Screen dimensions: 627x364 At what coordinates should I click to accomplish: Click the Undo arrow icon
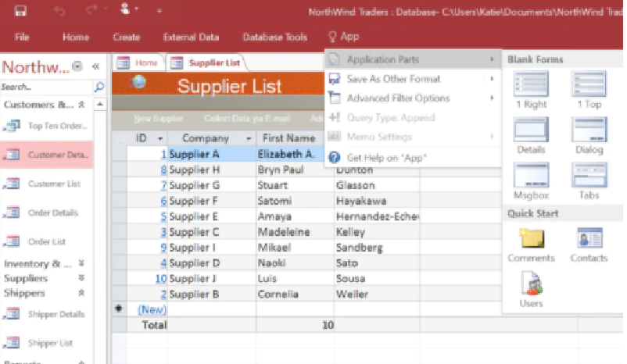click(59, 11)
